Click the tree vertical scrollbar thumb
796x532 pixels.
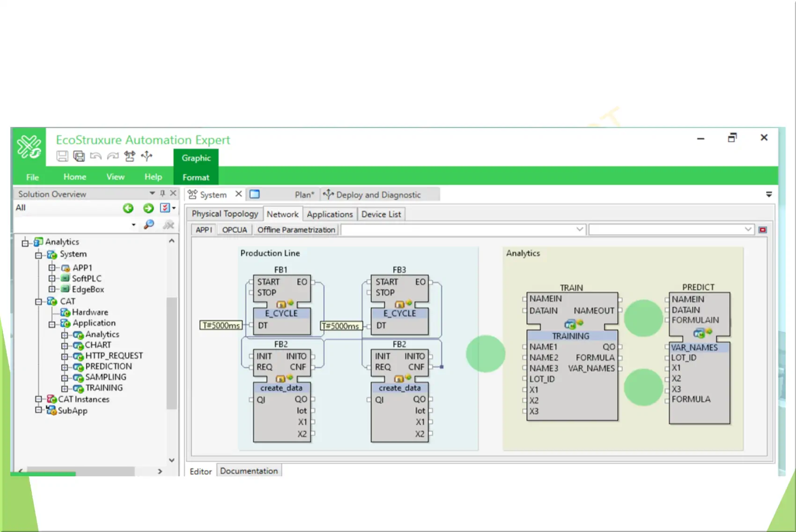coord(172,353)
